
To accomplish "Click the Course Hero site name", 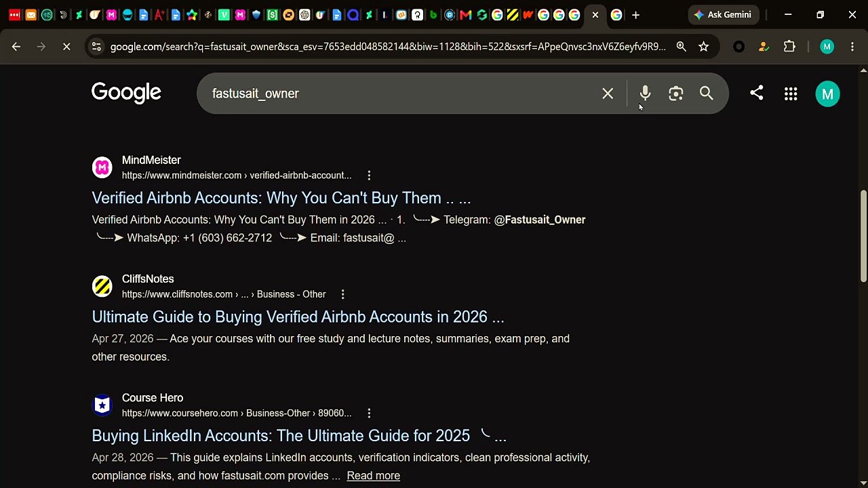I will tap(153, 398).
